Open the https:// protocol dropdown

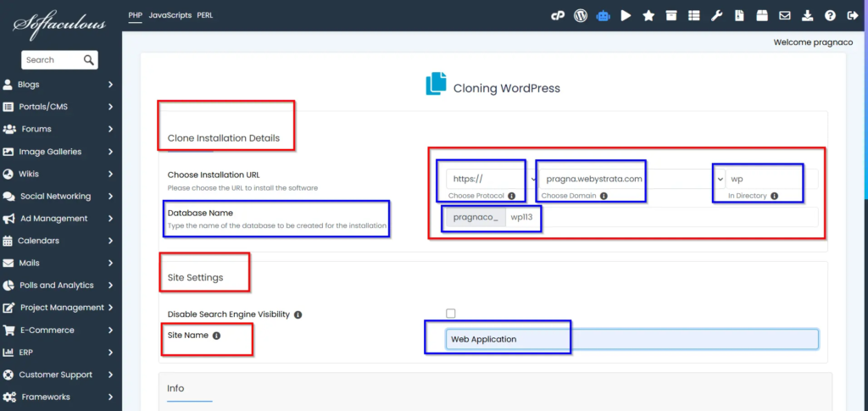pos(492,179)
